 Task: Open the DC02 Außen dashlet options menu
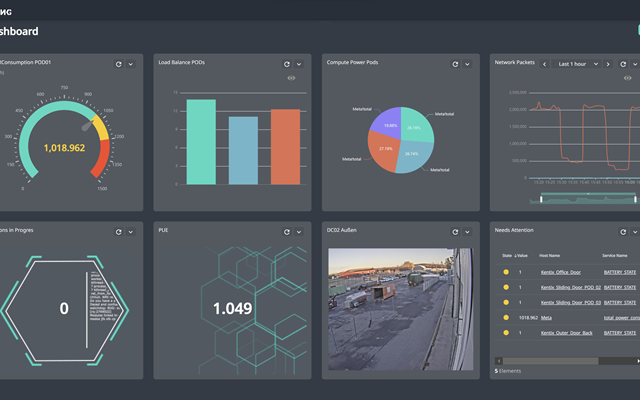[467, 232]
